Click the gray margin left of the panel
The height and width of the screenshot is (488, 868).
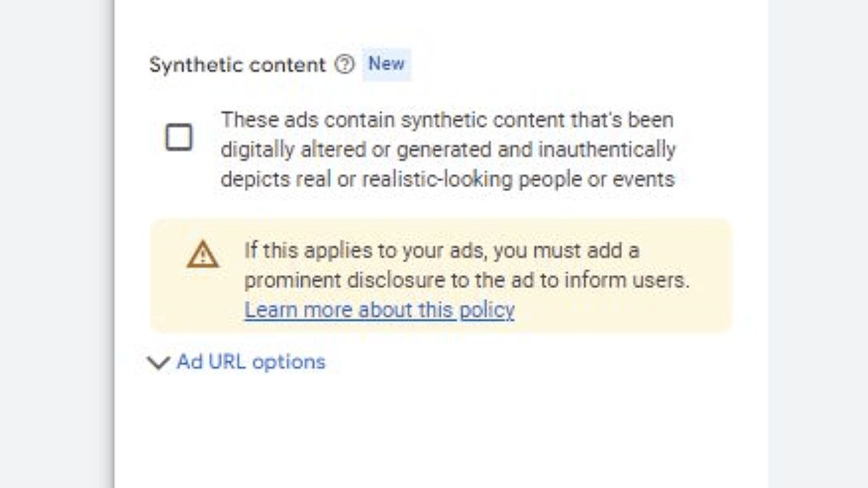click(54, 244)
